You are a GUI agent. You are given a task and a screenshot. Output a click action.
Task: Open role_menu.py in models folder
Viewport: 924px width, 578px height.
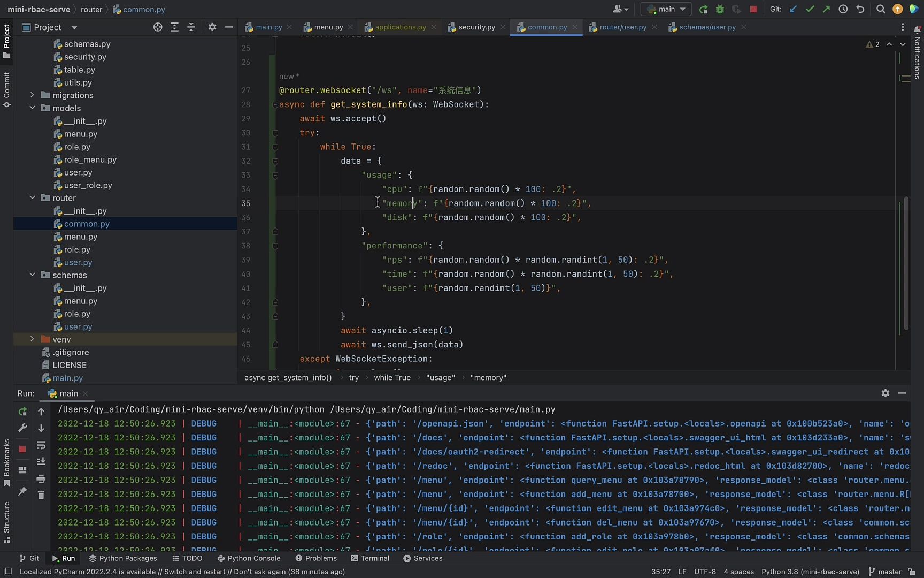(x=90, y=159)
